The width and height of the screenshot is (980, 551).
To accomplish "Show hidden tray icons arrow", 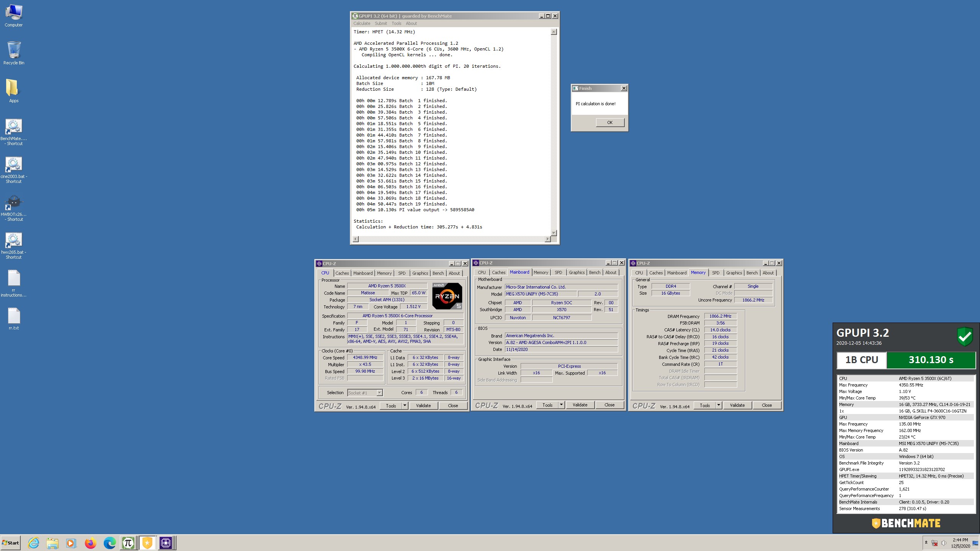I will tap(926, 543).
